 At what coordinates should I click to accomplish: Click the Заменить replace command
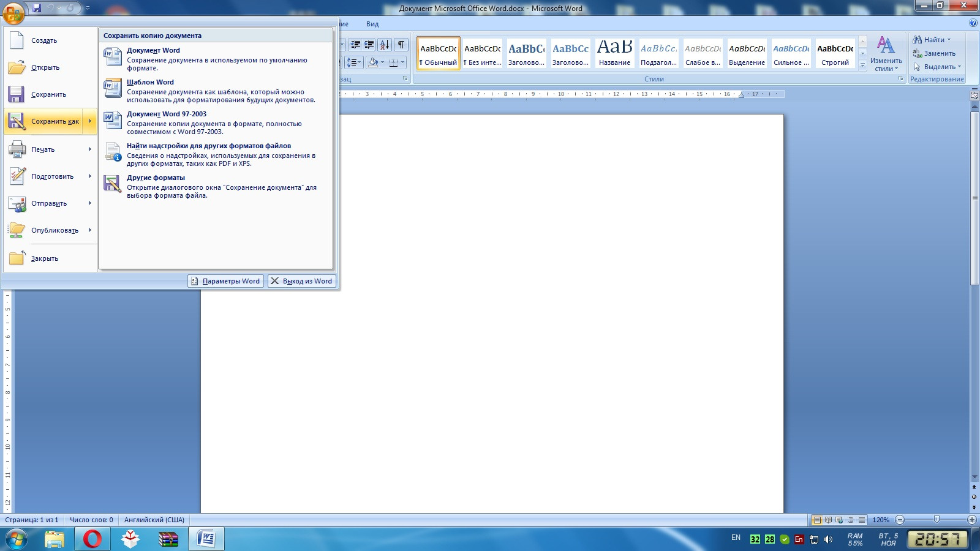pyautogui.click(x=934, y=53)
